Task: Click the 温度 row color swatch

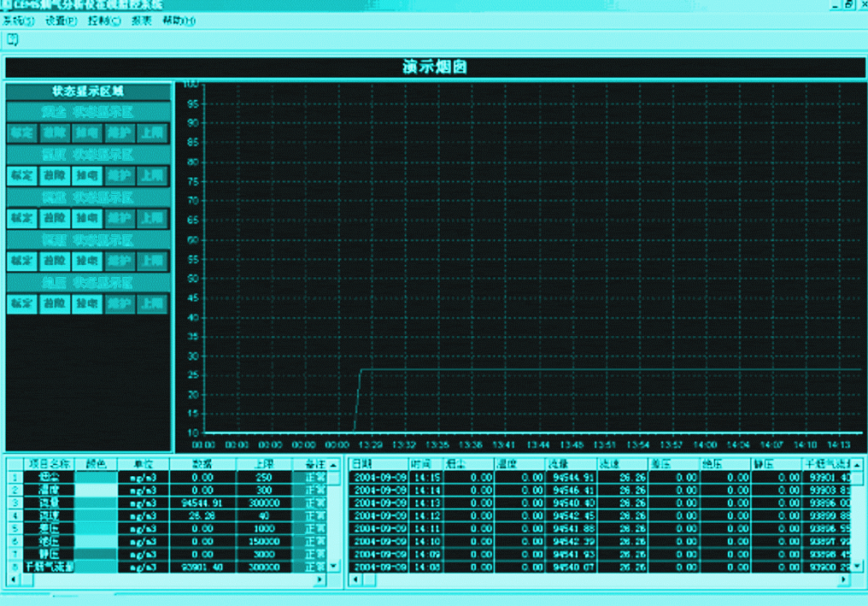Action: [97, 491]
